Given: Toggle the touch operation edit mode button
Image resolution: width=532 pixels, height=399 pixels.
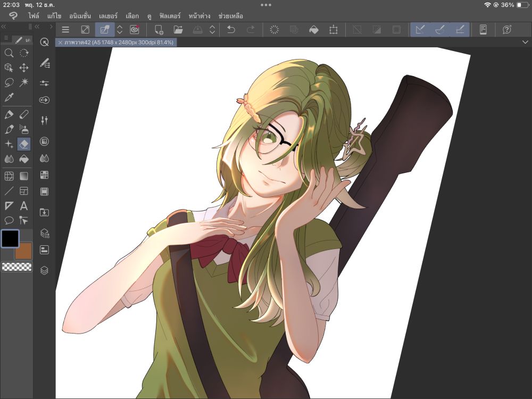Looking at the screenshot, I should coord(105,30).
